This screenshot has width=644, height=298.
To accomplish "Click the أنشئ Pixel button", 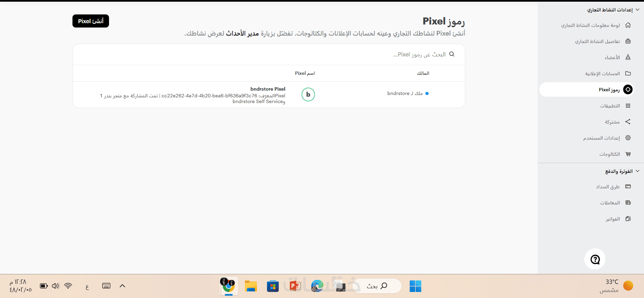I will coord(91,21).
